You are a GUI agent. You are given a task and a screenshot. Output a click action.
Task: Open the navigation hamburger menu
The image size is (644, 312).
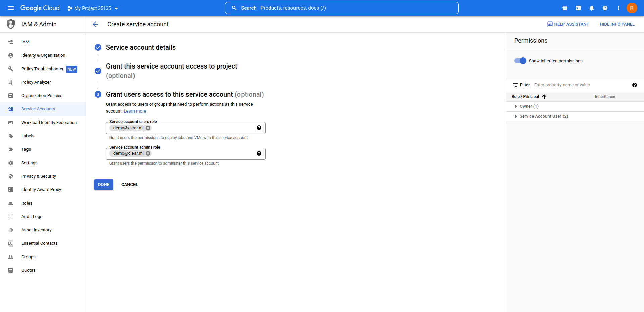(x=11, y=8)
